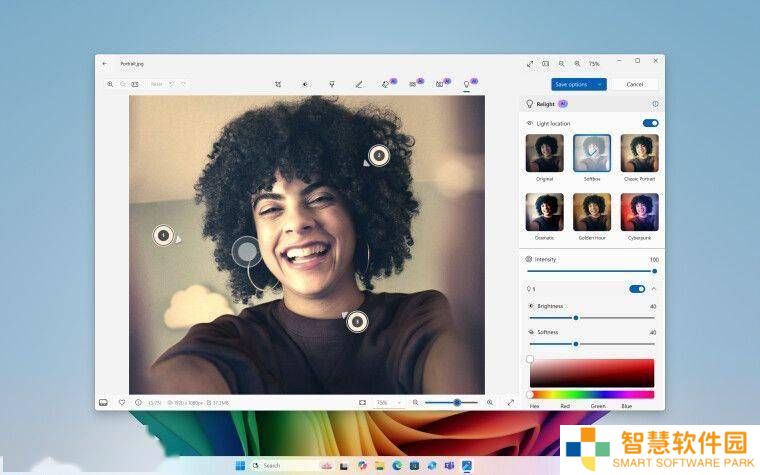
Task: Click the fit-to-view icon in the top-left editor toolbar
Action: [x=135, y=84]
